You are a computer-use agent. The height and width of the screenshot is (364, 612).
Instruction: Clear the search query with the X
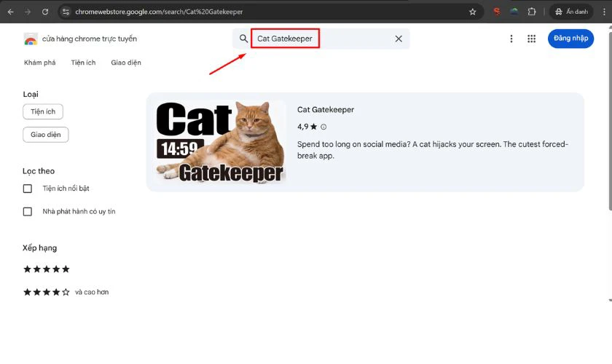[x=399, y=39]
